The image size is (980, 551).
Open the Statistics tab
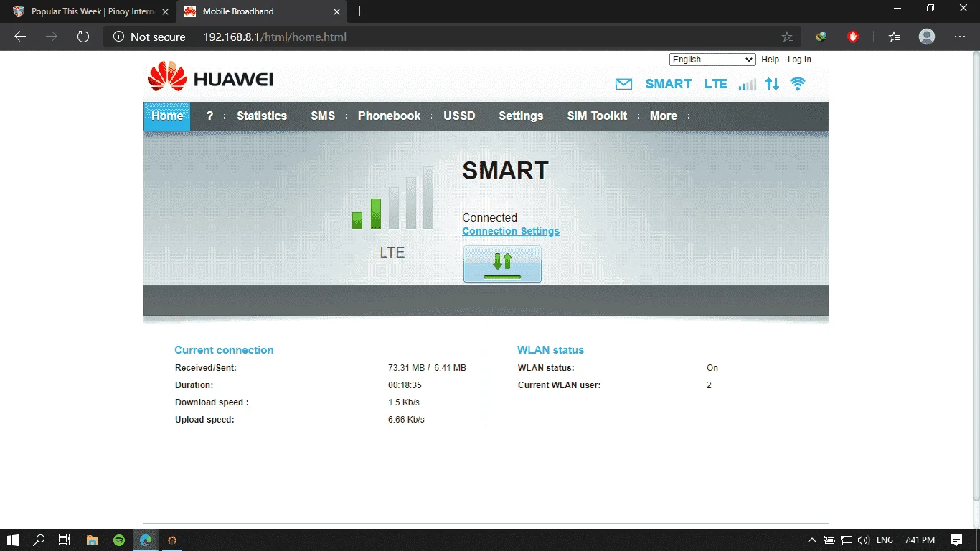(x=262, y=116)
